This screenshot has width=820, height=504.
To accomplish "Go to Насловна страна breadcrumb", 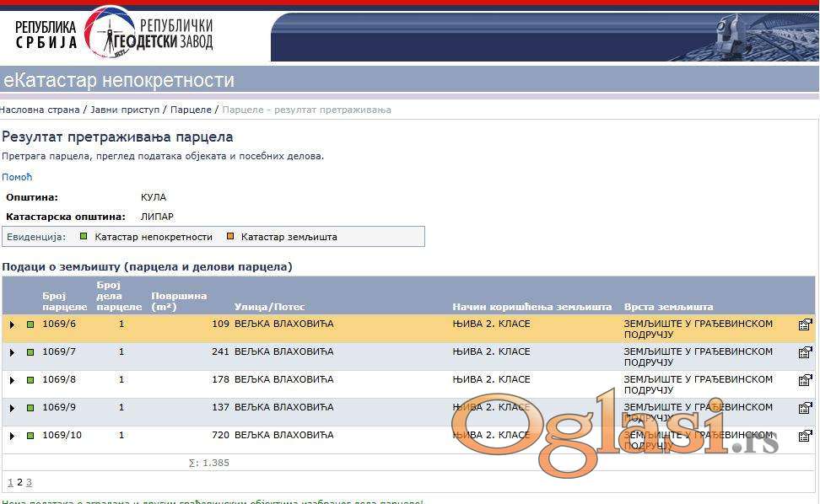I will [40, 110].
